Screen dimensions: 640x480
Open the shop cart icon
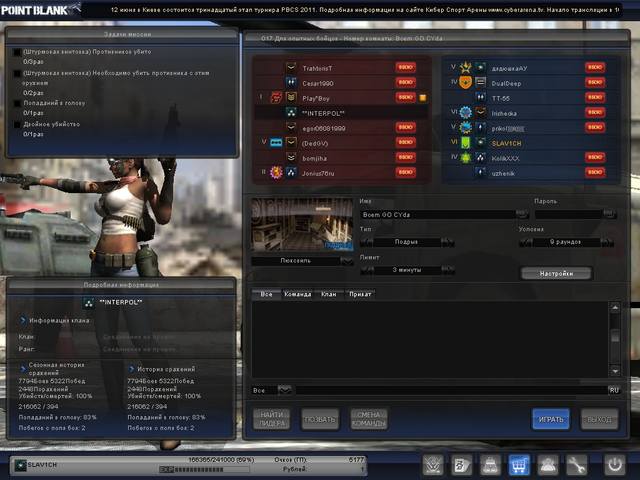(x=519, y=464)
